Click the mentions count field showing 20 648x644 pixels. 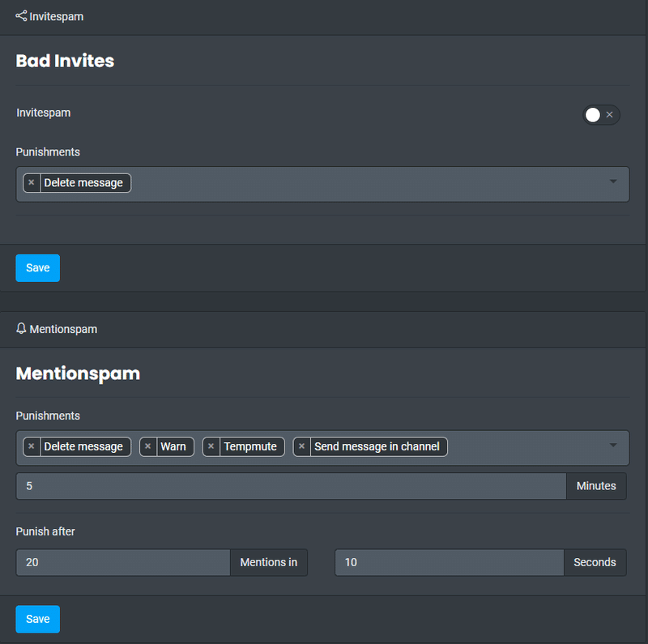[x=123, y=562]
